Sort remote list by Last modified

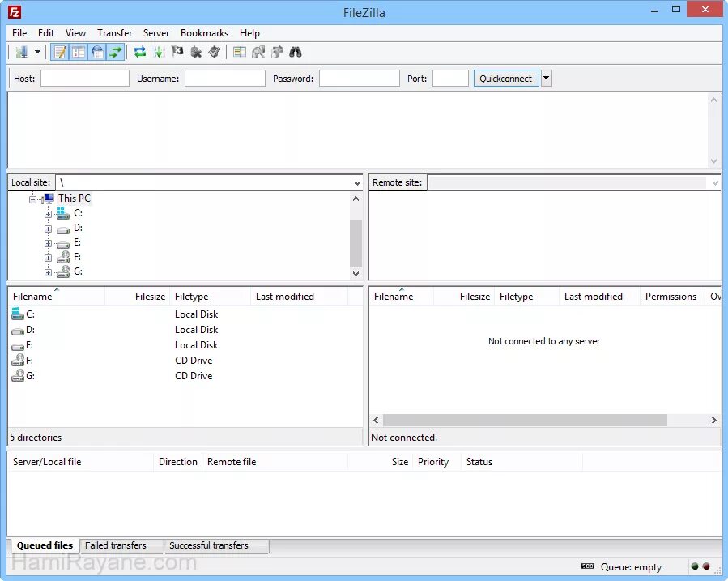coord(599,297)
